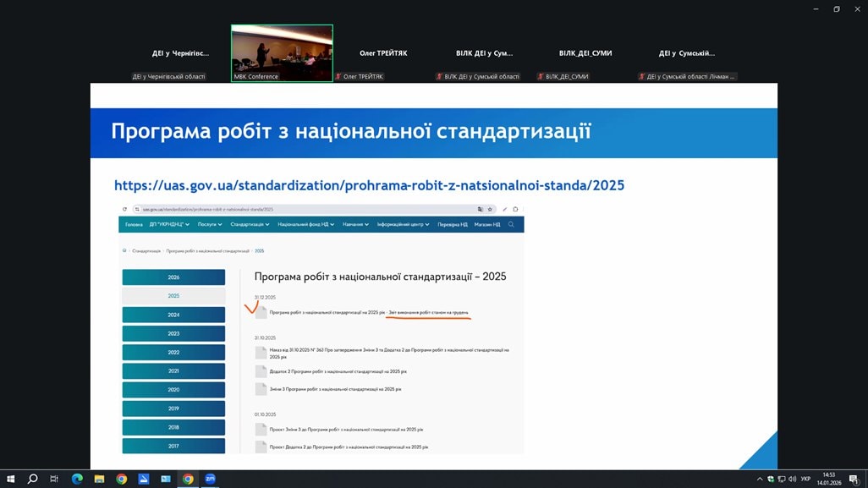Screen dimensions: 868x488
Task: Restore down the Zoom meeting window
Action: pos(836,8)
